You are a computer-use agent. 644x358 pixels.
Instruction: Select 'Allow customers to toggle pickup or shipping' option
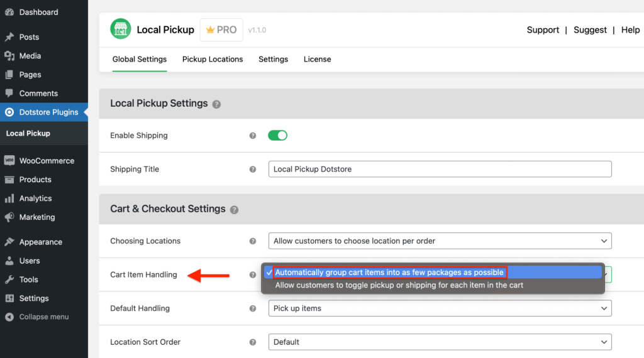399,285
